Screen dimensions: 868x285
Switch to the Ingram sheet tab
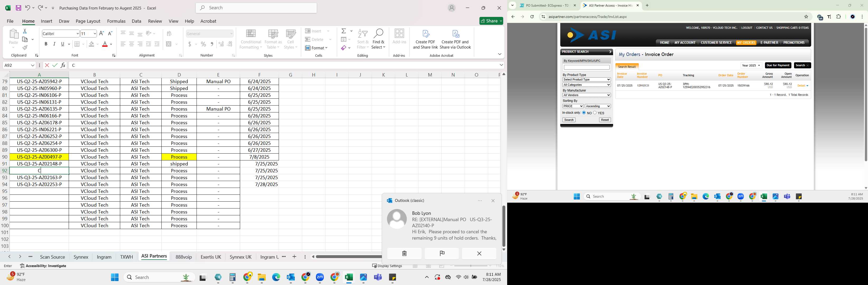[x=104, y=257]
